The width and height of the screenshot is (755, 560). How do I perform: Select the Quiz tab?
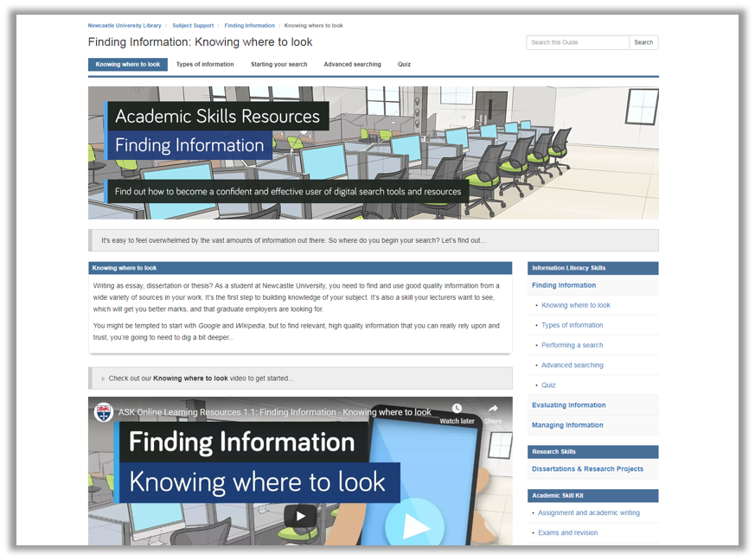click(404, 65)
